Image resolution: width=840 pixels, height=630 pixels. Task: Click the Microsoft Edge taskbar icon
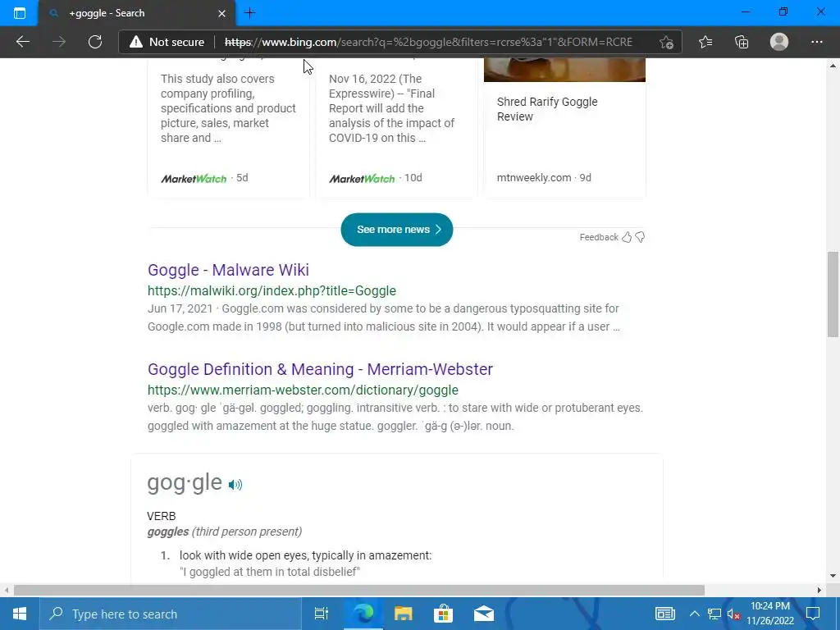click(363, 614)
